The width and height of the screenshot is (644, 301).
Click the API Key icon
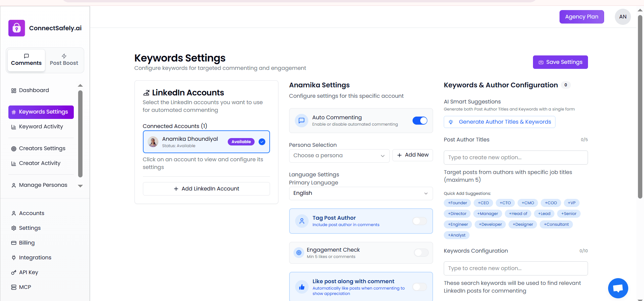click(14, 272)
